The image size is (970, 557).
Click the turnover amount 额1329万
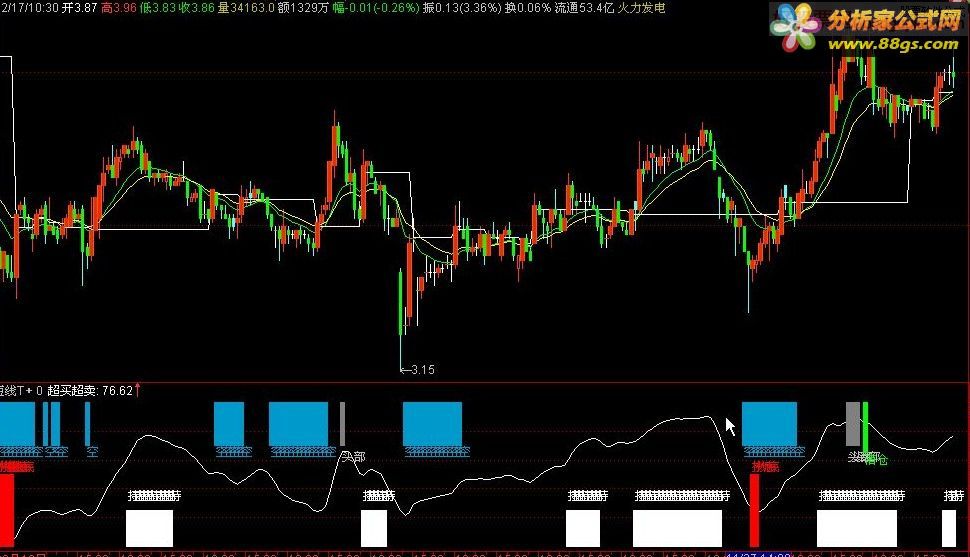tap(303, 8)
